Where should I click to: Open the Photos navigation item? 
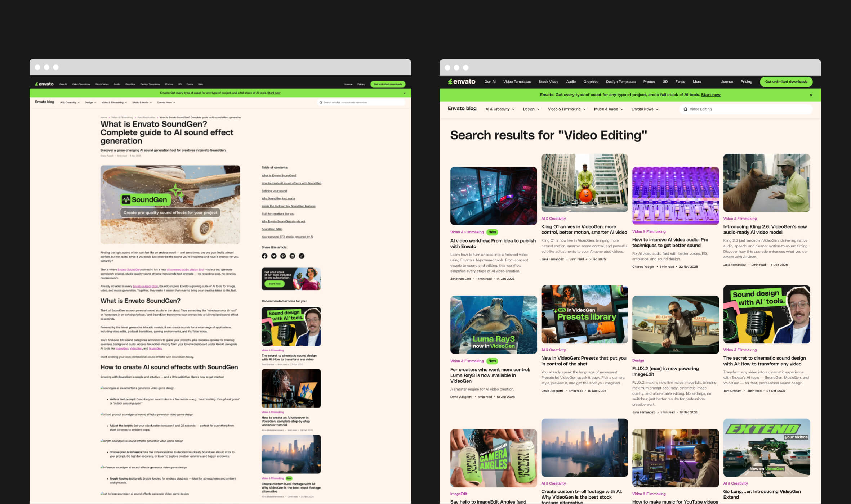click(x=649, y=82)
